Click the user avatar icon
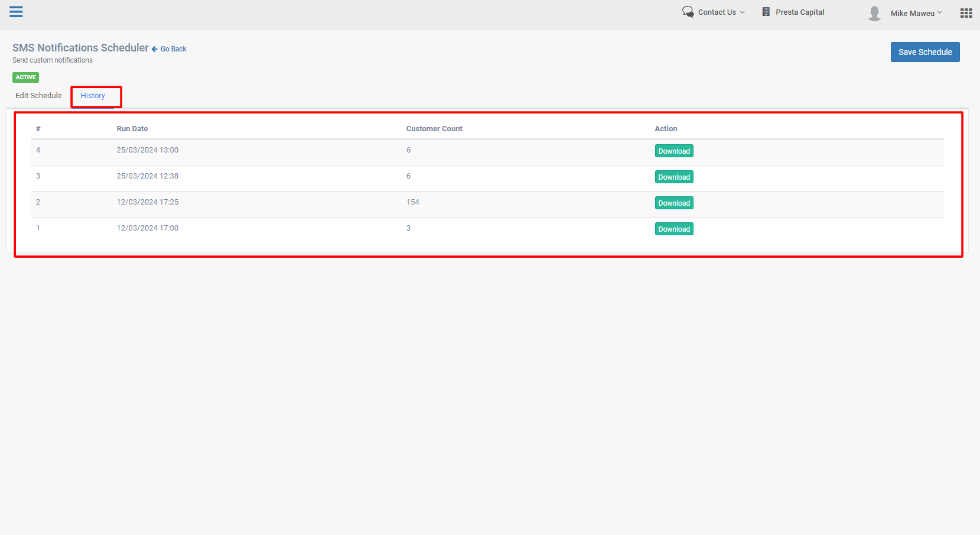Image resolution: width=980 pixels, height=535 pixels. (874, 13)
